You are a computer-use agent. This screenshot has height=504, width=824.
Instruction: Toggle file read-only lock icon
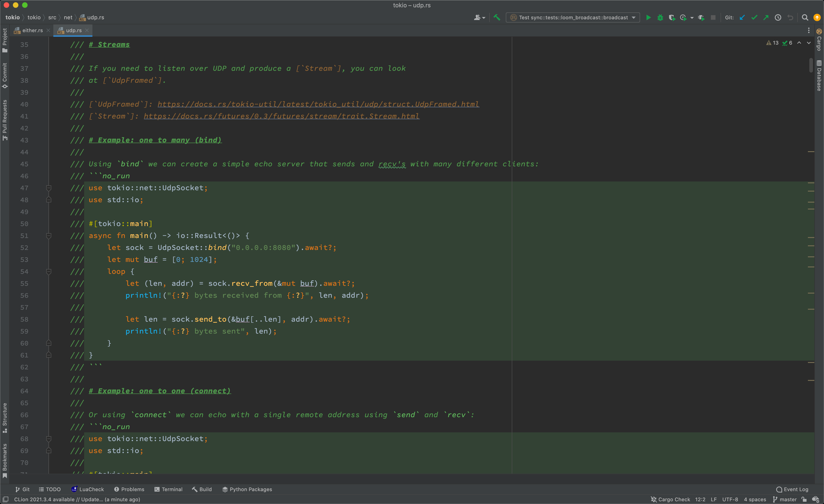tap(804, 499)
